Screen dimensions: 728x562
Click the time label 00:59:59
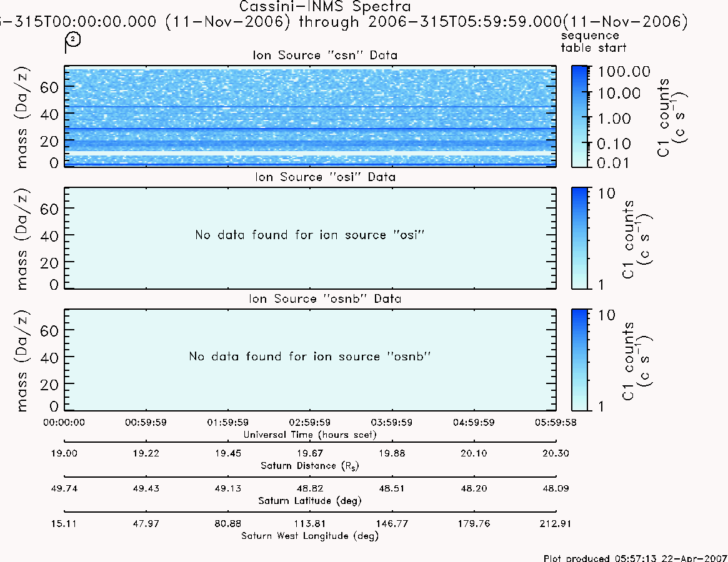(146, 422)
